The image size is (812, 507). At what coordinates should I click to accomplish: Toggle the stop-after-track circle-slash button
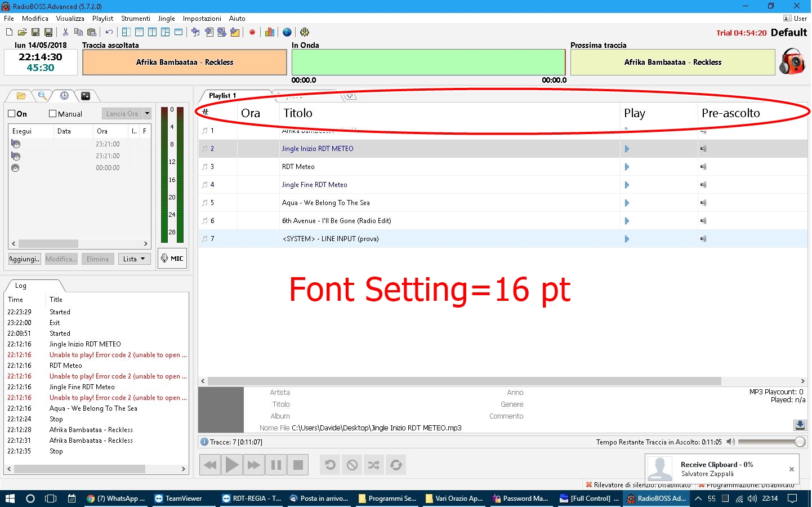point(353,465)
